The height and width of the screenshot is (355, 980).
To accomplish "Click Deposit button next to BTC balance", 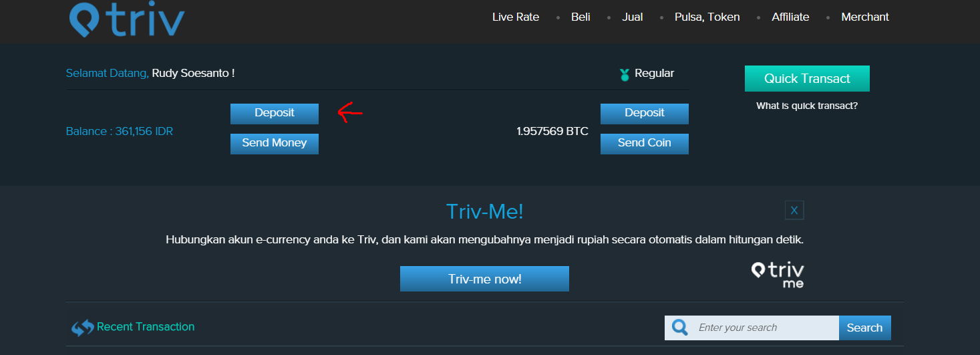I will (x=645, y=114).
